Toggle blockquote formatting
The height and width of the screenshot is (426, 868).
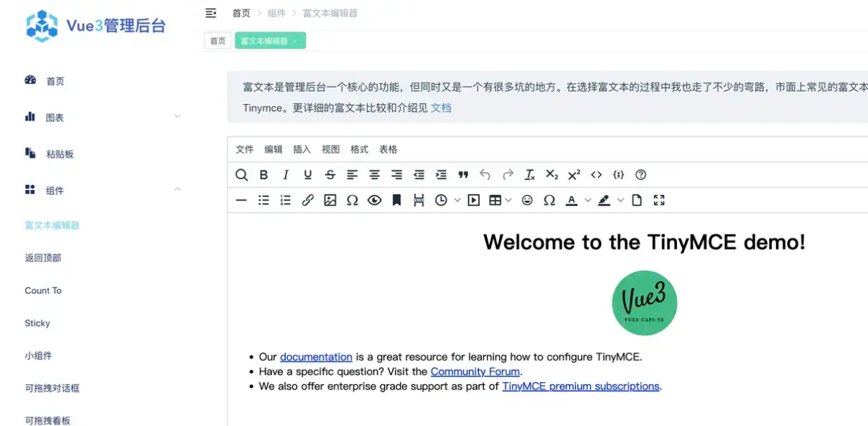463,174
